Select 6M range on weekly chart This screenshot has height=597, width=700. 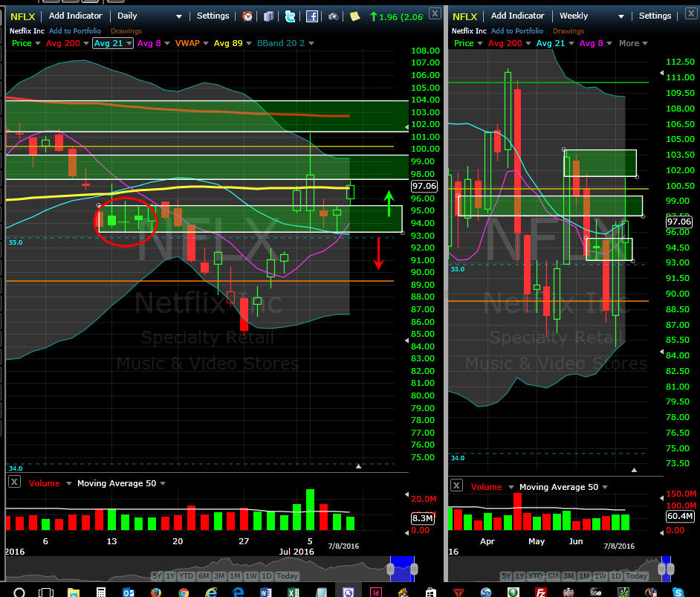(x=553, y=575)
